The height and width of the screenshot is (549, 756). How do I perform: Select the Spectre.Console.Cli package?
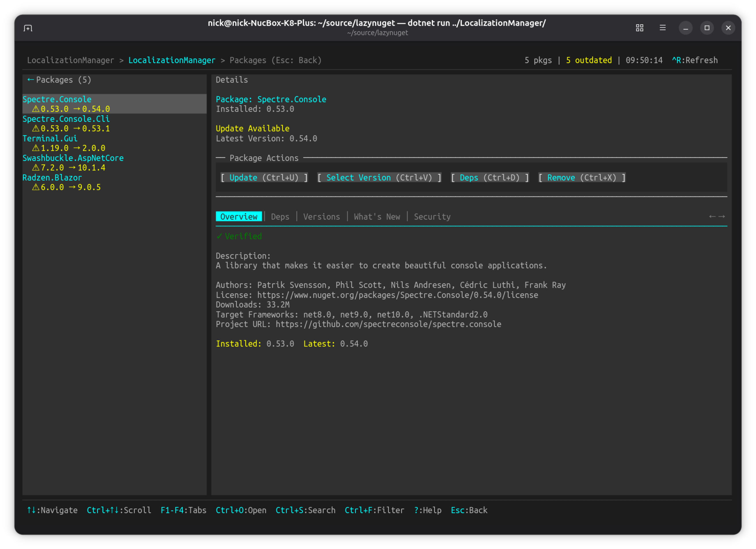tap(66, 119)
